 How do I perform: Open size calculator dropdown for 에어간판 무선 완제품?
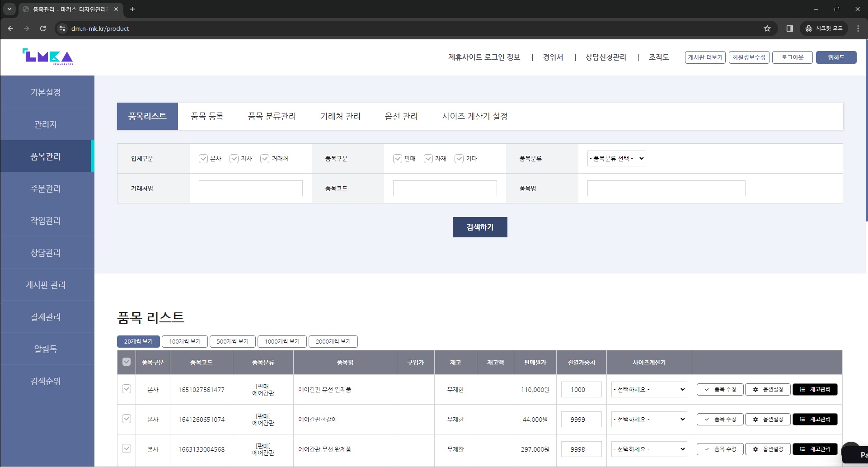click(x=649, y=449)
